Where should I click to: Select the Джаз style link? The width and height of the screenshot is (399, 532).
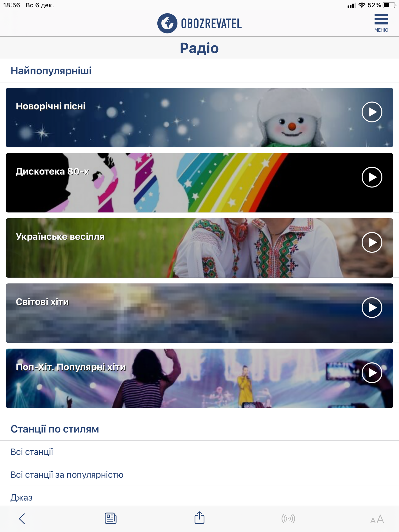tap(21, 498)
